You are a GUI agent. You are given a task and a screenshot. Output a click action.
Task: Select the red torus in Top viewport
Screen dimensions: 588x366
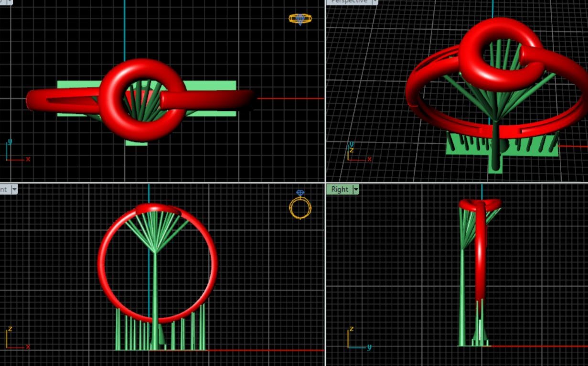tap(142, 100)
